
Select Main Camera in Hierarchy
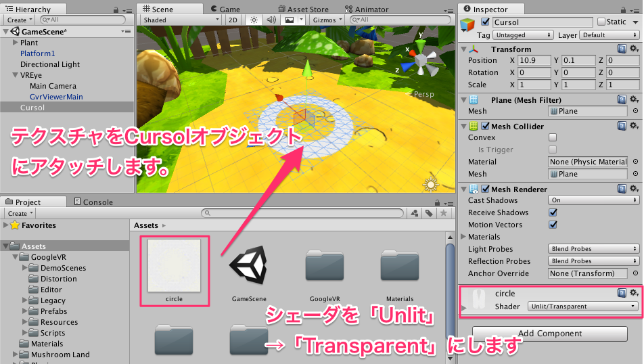pos(53,86)
